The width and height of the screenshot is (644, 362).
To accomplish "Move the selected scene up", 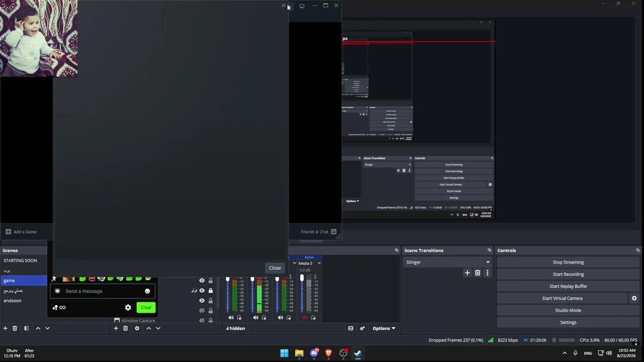I will pyautogui.click(x=38, y=328).
